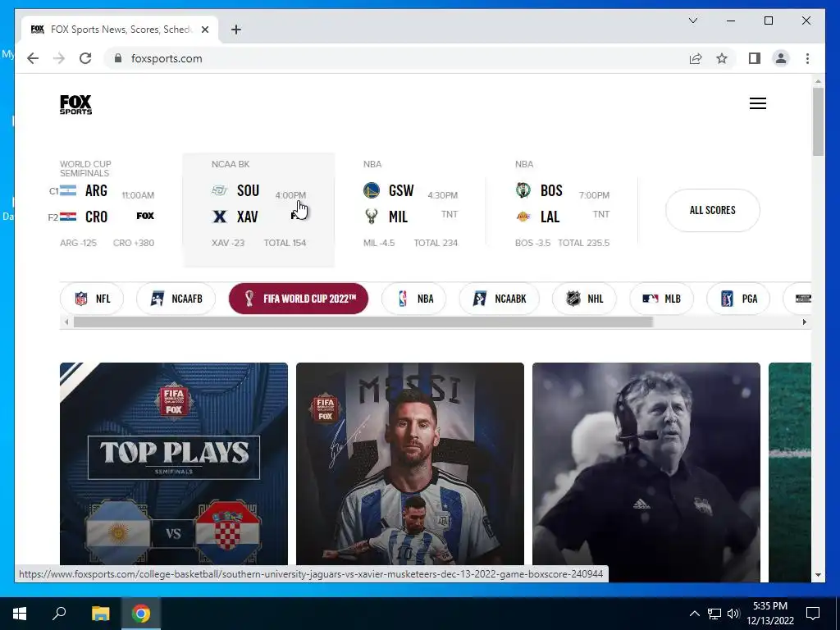
Task: Click the ARG -125 odds text
Action: [x=78, y=243]
